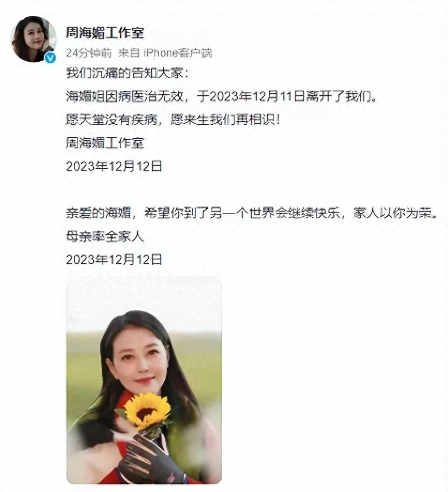Click the phrase 愿来生我们再相识

[224, 119]
